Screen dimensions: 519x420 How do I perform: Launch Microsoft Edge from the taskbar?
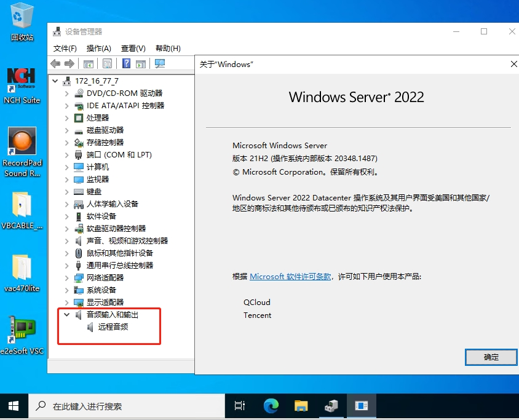click(271, 406)
